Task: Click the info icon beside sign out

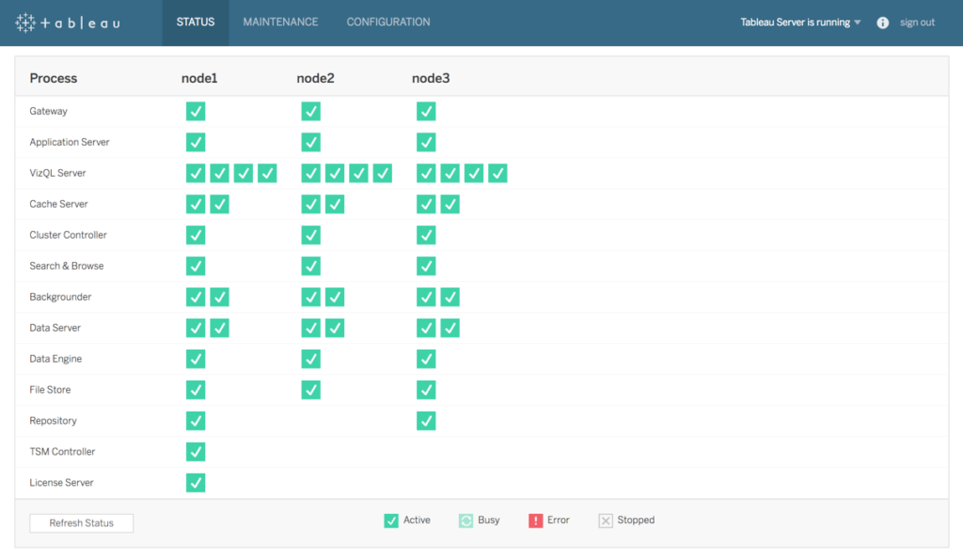Action: pyautogui.click(x=882, y=23)
